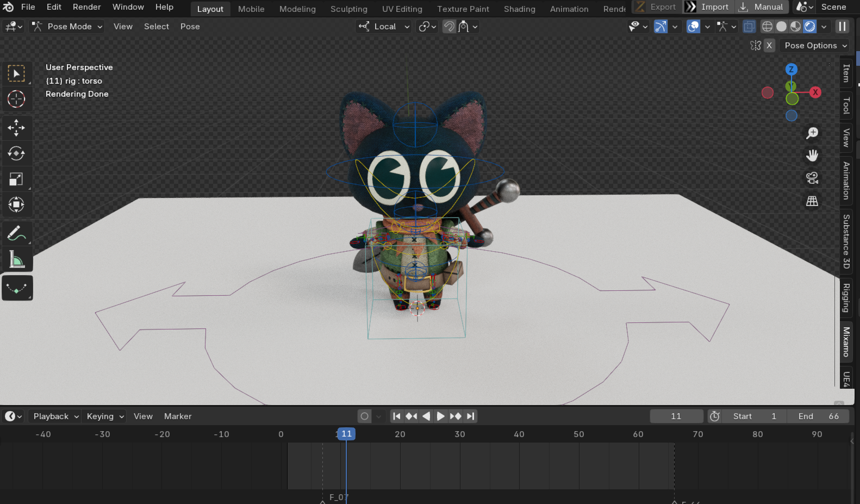Open the Select menu in header
Screen dimensions: 860x504
tap(157, 27)
